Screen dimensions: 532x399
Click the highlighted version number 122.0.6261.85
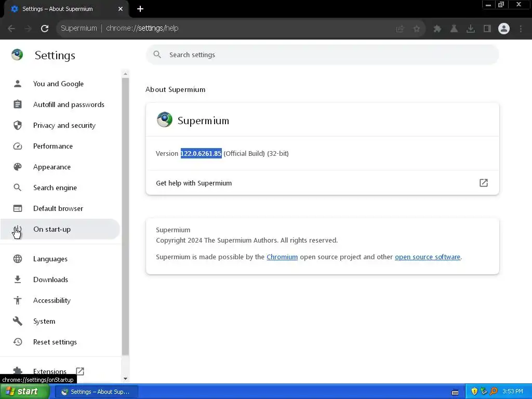201,153
